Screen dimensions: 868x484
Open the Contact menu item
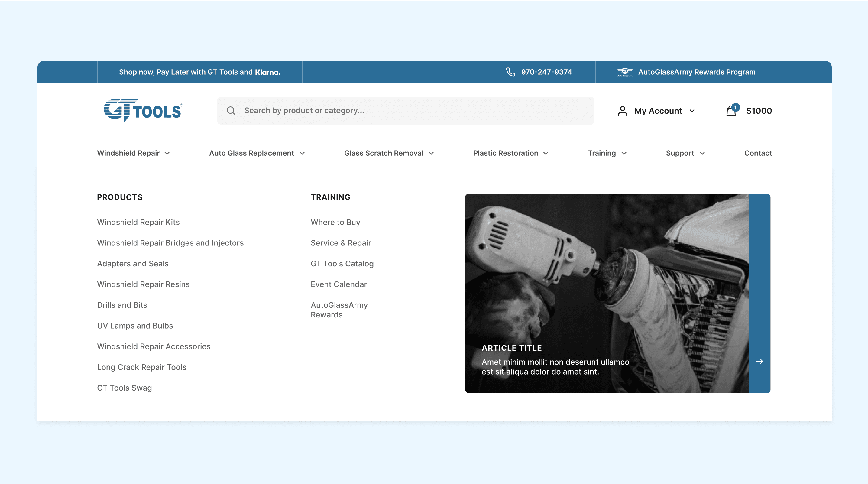758,153
